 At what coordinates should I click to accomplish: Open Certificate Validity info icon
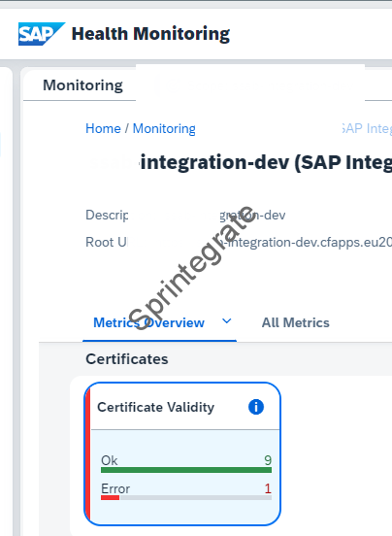click(x=256, y=407)
